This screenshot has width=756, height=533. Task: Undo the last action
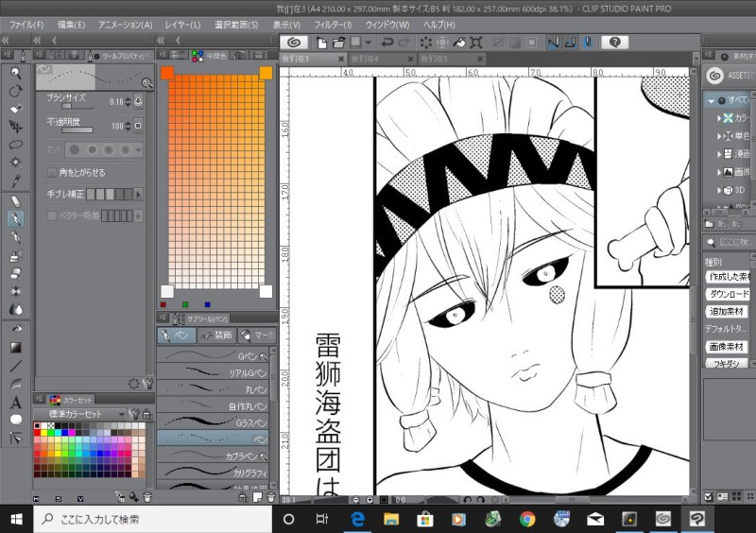(x=387, y=43)
